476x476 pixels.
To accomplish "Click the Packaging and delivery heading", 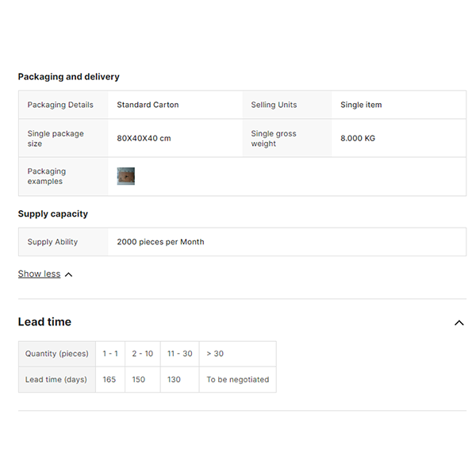I will click(69, 77).
